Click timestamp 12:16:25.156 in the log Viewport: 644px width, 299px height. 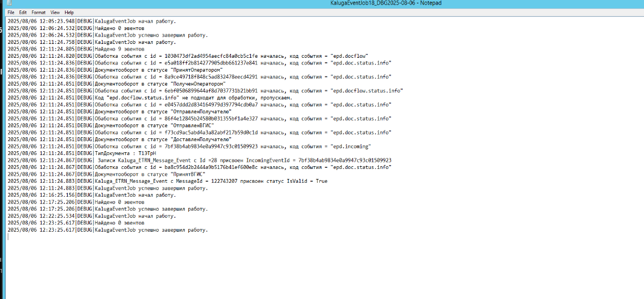58,195
